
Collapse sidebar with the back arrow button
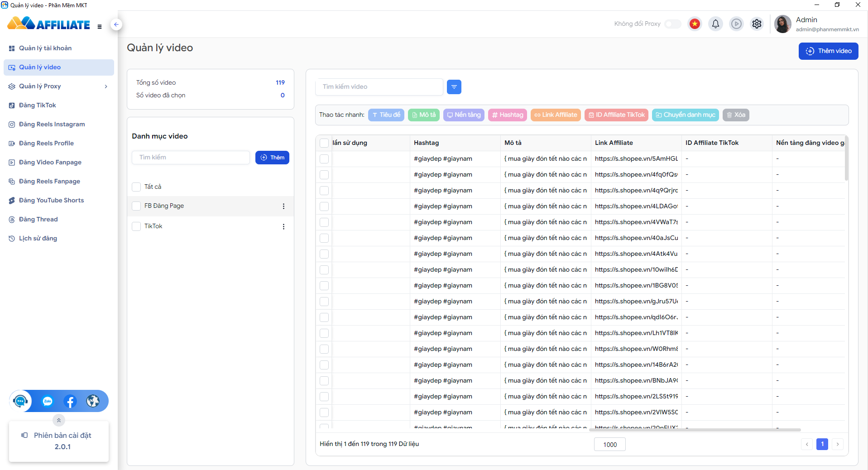tap(116, 24)
